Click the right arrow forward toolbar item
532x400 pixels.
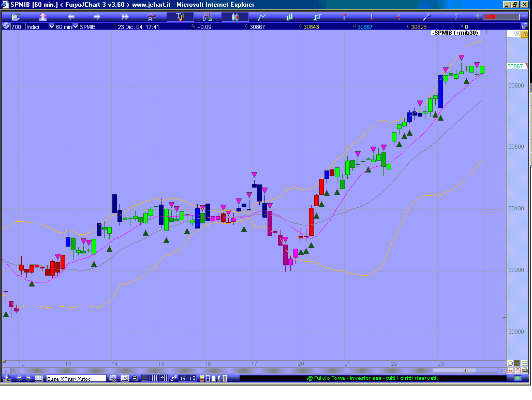(97, 17)
